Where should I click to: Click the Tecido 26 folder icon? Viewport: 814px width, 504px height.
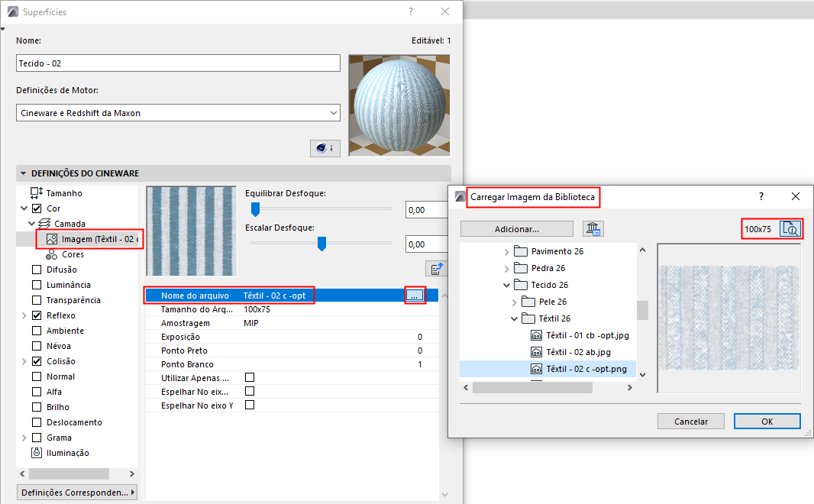521,284
